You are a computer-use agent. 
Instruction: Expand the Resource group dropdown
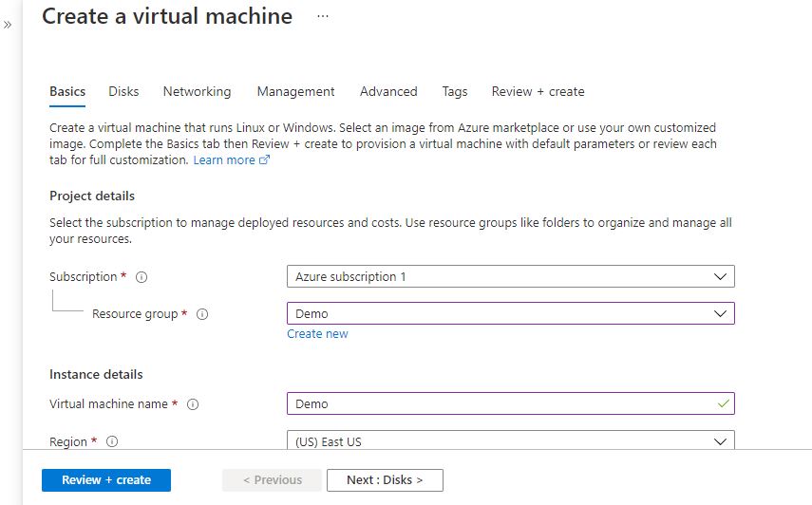pos(510,313)
